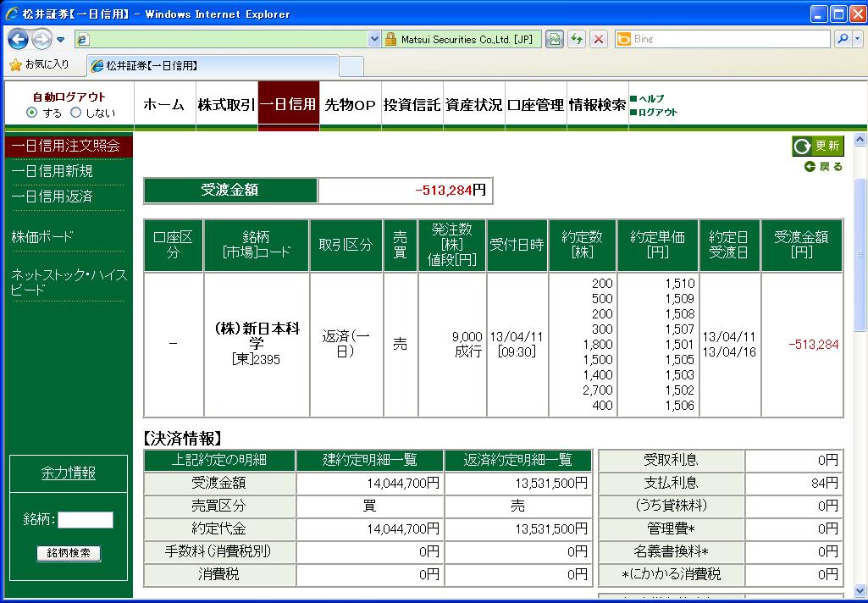Click the red X stop loading icon
Screen dimensions: 868x603
[599, 39]
